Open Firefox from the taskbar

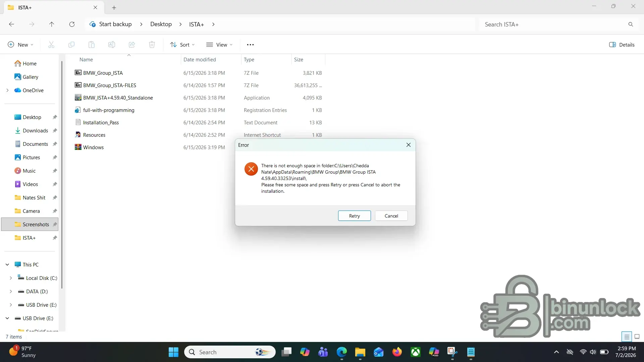pos(397,352)
